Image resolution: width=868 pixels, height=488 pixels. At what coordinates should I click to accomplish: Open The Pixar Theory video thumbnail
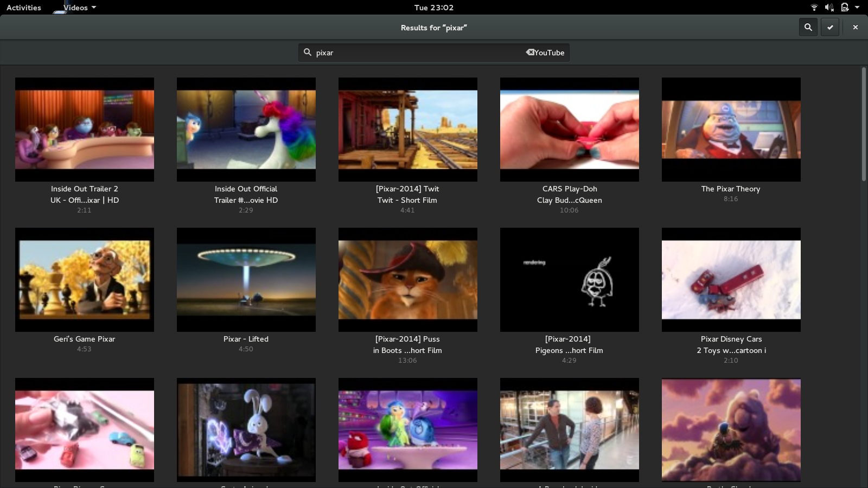[x=731, y=130]
